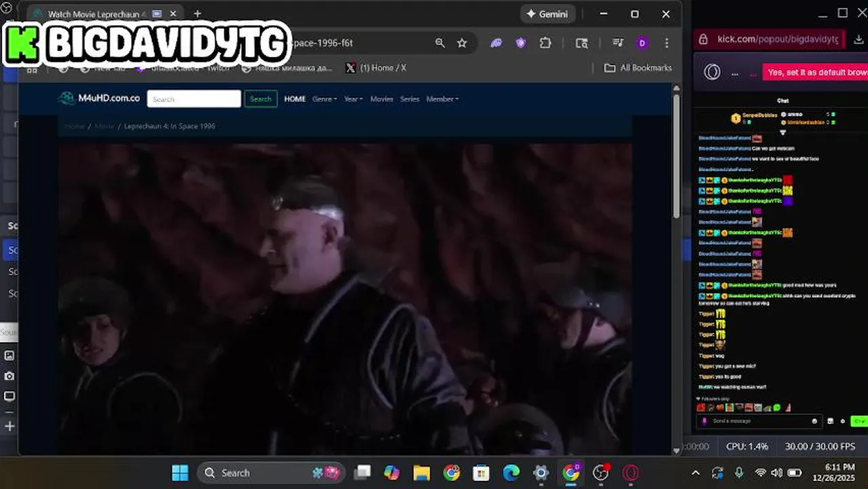This screenshot has height=489, width=868.
Task: Click Send a message chat input
Action: (759, 421)
